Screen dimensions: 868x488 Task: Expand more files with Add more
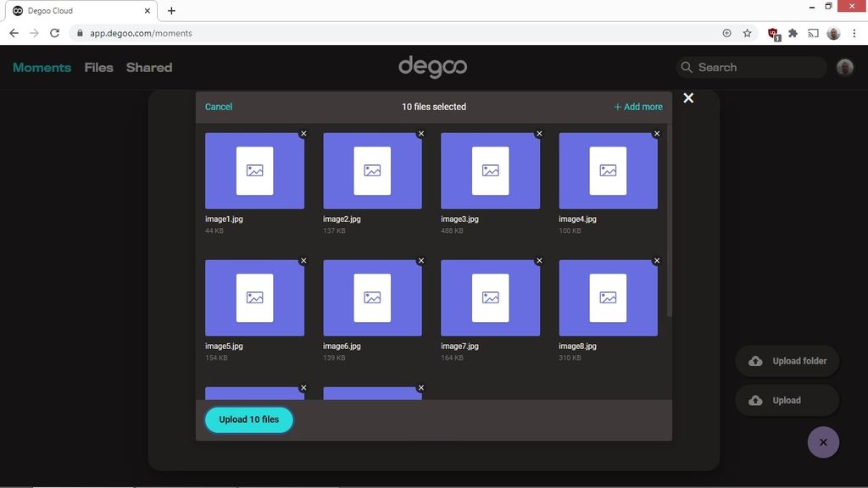click(x=637, y=106)
